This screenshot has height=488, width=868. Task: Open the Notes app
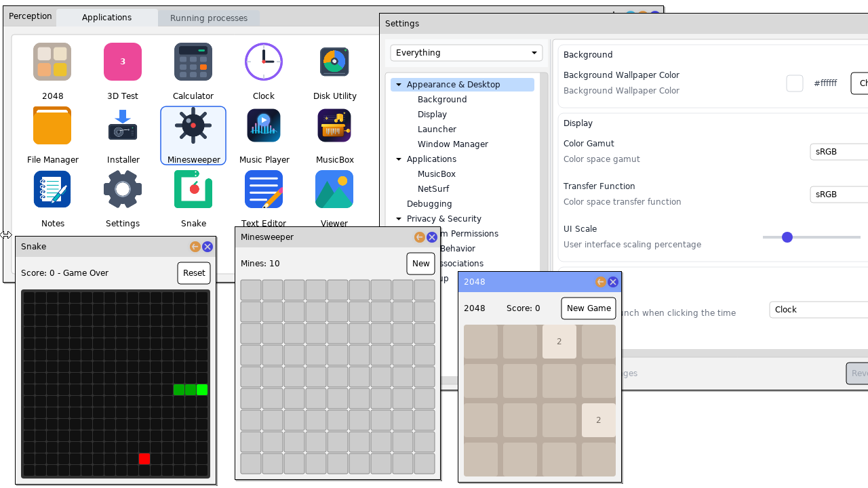[x=52, y=189]
